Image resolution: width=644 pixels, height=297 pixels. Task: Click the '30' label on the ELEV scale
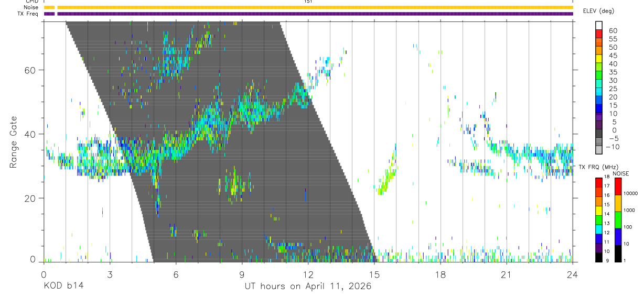tap(613, 81)
